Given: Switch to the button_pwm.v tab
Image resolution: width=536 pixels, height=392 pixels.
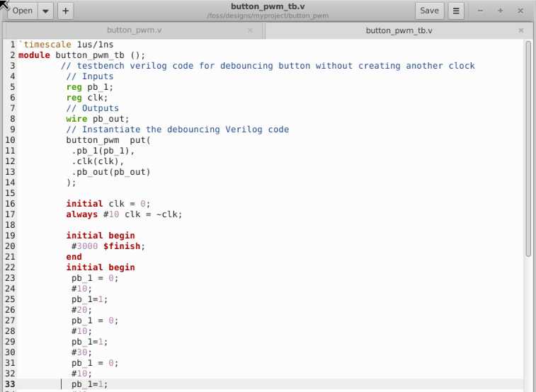Looking at the screenshot, I should click(134, 30).
